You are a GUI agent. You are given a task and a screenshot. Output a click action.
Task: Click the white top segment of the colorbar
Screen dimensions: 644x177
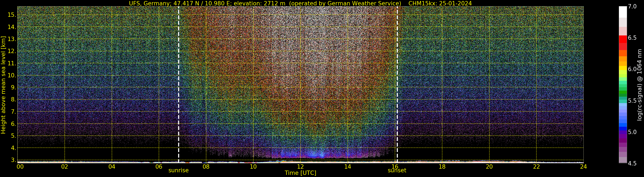tap(623, 12)
